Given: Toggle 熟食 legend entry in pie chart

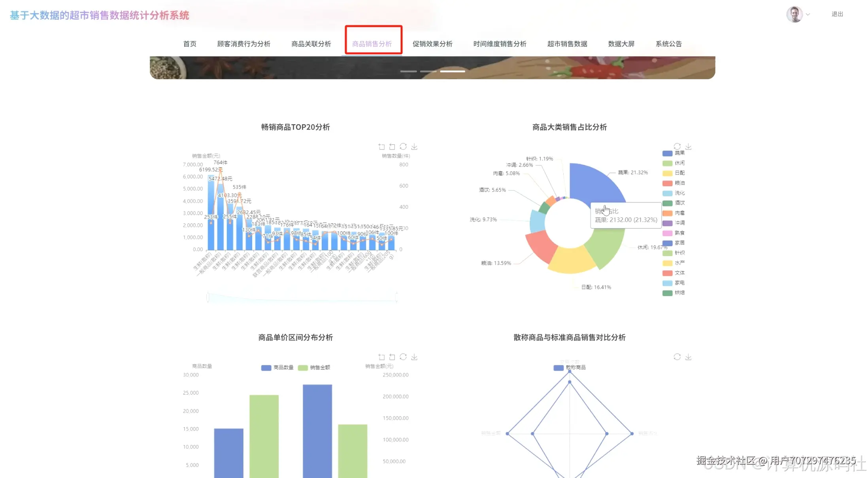Looking at the screenshot, I should click(674, 233).
